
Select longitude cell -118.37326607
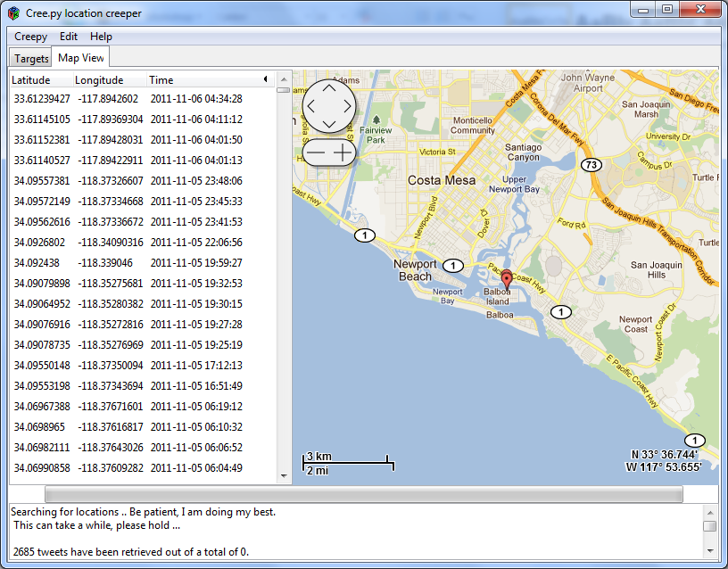pyautogui.click(x=111, y=180)
